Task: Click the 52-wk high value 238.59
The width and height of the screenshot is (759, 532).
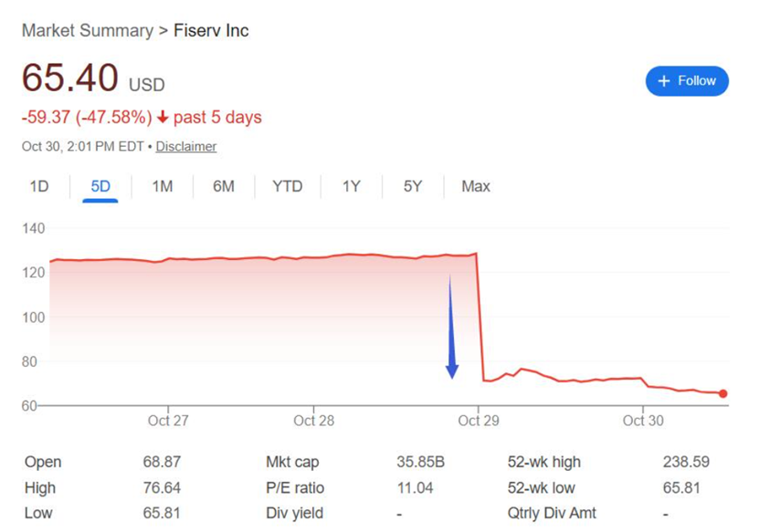Action: click(x=686, y=463)
